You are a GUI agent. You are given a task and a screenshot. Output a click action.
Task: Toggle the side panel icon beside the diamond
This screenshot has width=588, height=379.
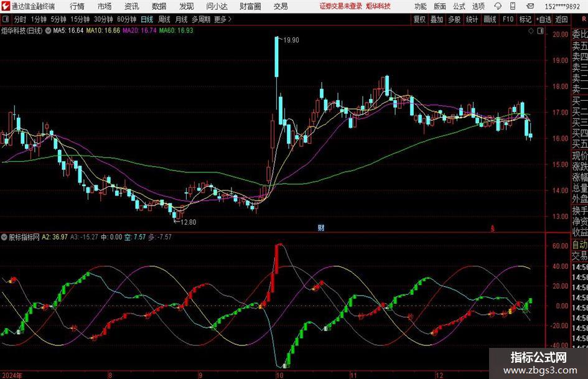coord(540,31)
